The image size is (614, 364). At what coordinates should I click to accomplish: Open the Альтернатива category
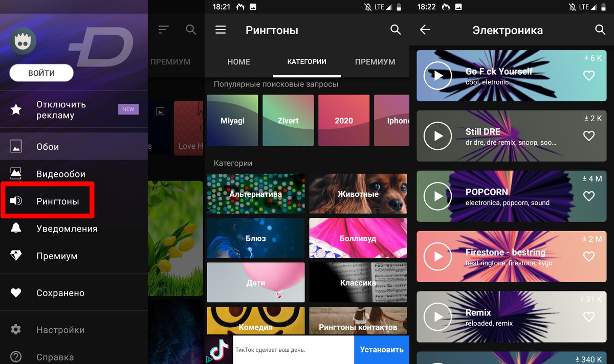256,194
